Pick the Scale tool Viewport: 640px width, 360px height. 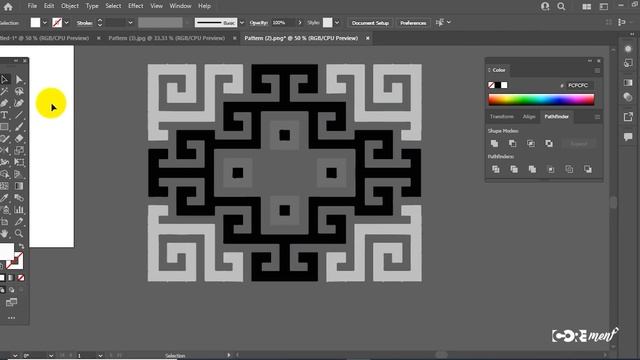pos(19,150)
